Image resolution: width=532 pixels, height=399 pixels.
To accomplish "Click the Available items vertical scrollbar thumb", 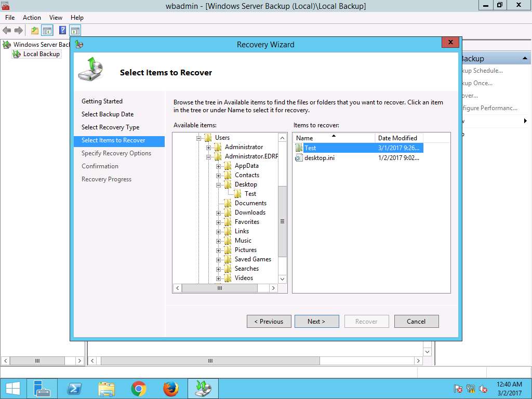I will click(x=282, y=221).
